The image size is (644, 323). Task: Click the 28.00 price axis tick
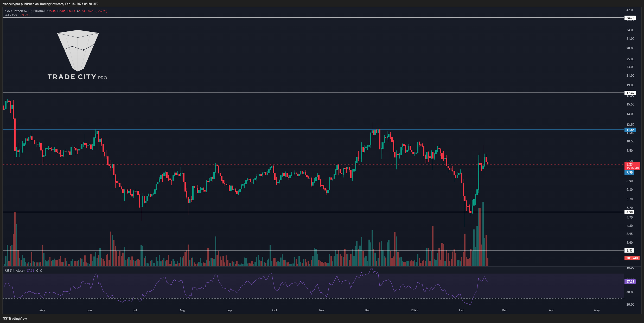pyautogui.click(x=630, y=48)
